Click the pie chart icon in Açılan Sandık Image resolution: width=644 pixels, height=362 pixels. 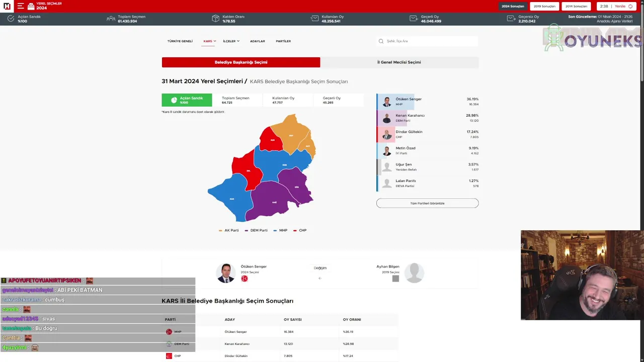(174, 100)
